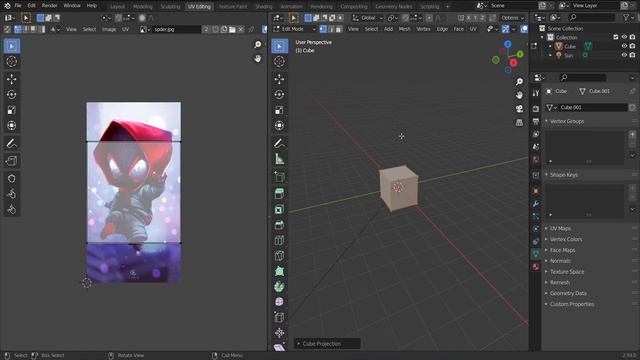Viewport: 640px width, 360px height.
Task: Click the pan hand icon in the UV editor
Action: coord(258,59)
